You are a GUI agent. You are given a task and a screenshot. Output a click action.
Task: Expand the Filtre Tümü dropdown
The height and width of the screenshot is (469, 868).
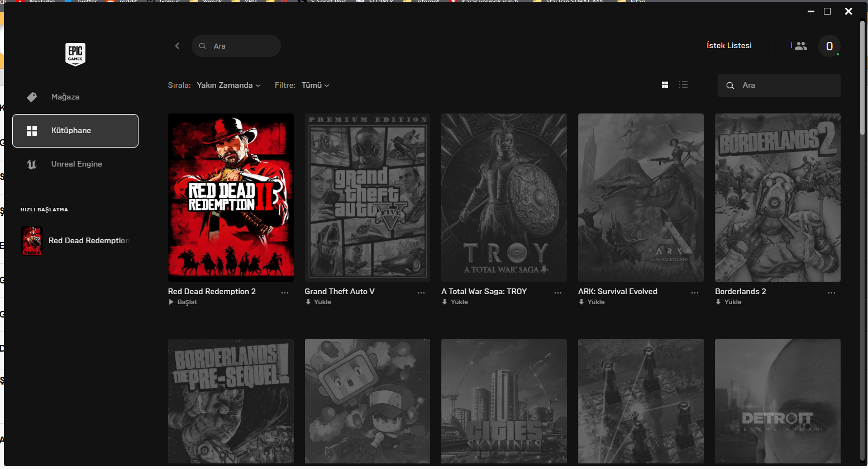point(316,85)
